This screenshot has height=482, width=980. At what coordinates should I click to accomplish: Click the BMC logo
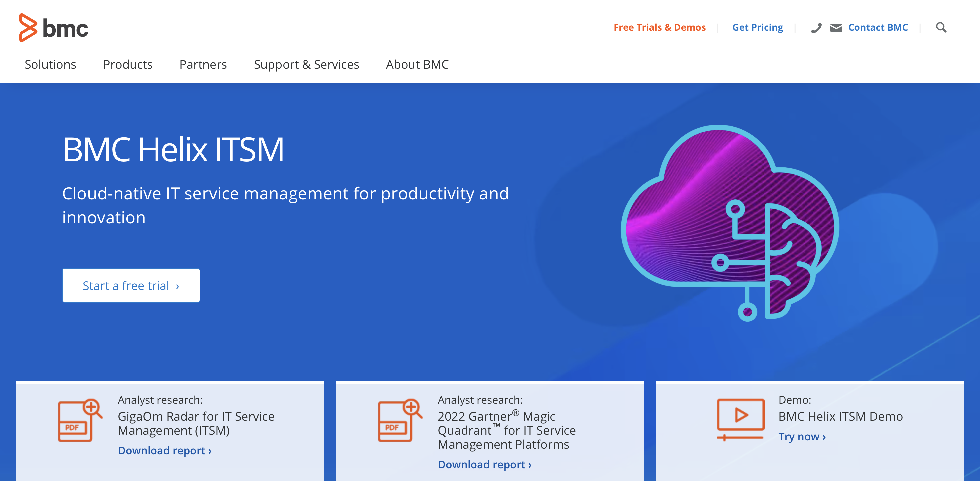(x=54, y=28)
